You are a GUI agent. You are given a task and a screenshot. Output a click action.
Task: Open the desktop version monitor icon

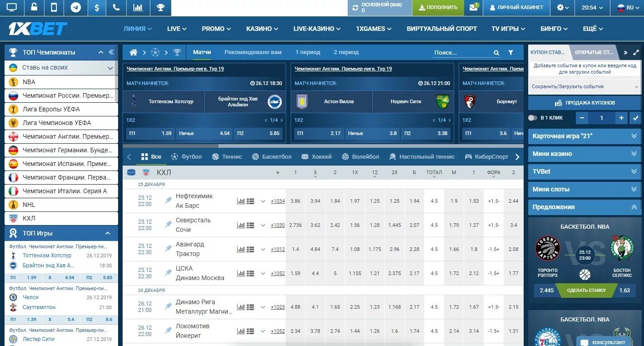tap(12, 7)
